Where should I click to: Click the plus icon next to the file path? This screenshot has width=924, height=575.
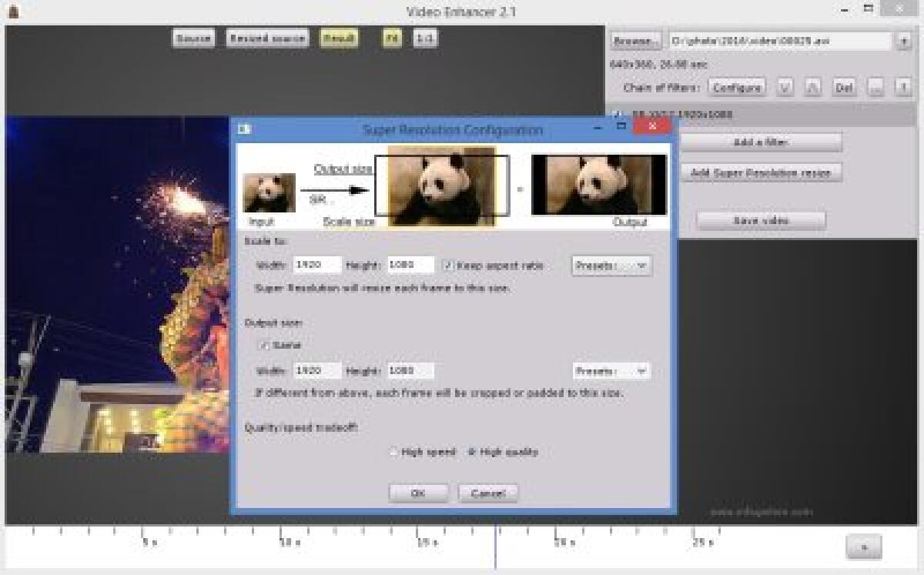click(902, 41)
